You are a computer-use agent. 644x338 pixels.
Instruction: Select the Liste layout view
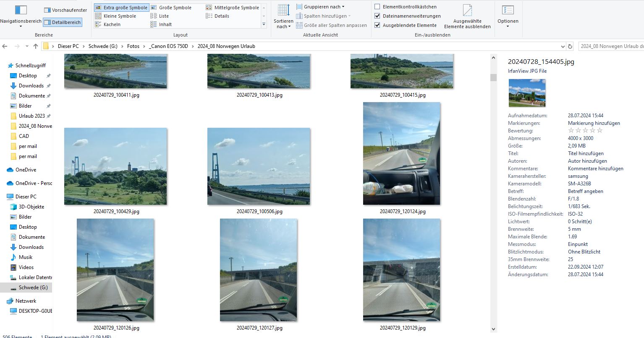(x=164, y=16)
